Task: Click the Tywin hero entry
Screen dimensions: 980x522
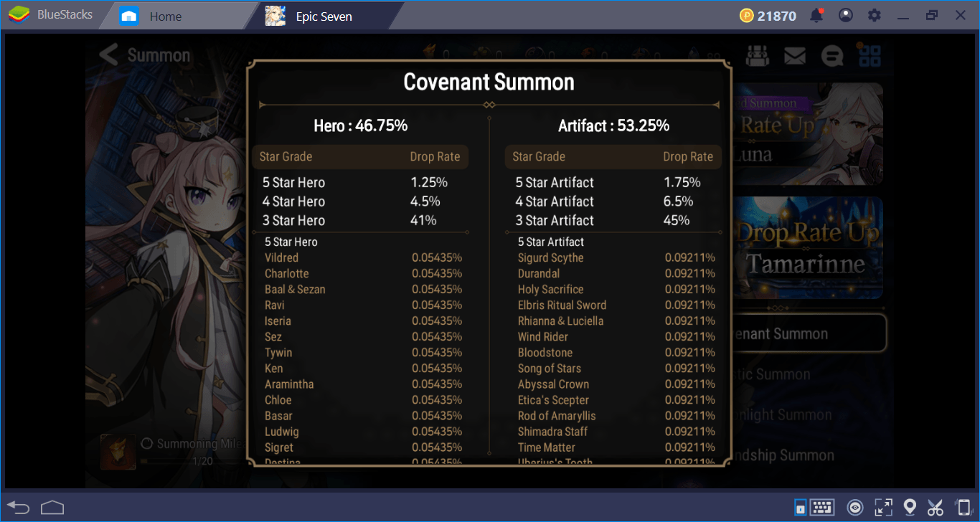Action: coord(363,352)
